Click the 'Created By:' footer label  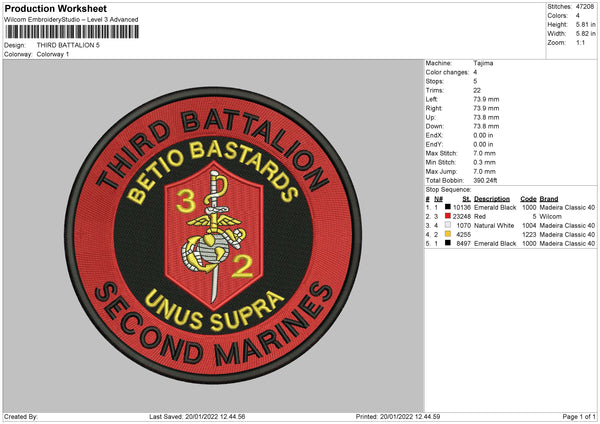tap(21, 416)
